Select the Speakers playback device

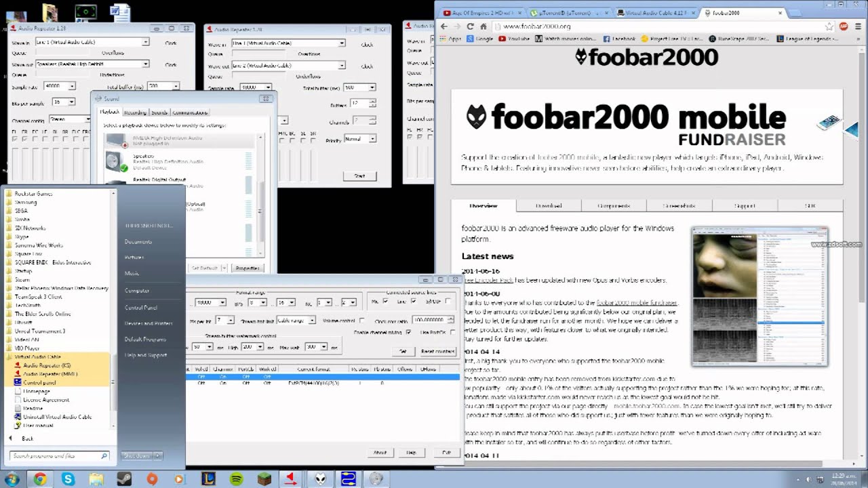pos(180,161)
